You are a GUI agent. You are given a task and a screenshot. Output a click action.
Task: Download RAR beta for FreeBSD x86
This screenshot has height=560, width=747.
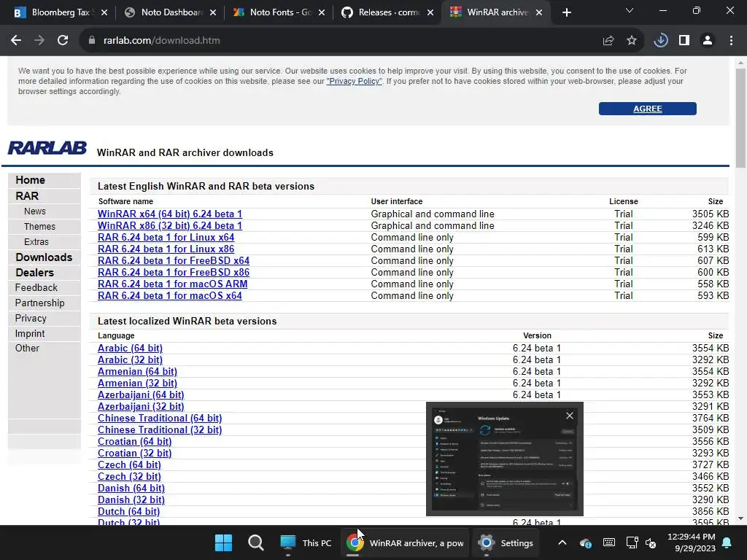coord(174,273)
